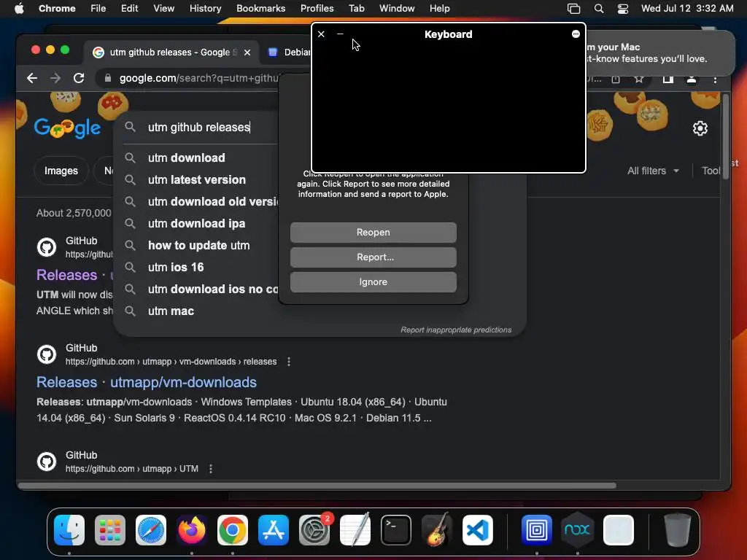747x560 pixels.
Task: Open Terminal from the dock
Action: pos(396,529)
